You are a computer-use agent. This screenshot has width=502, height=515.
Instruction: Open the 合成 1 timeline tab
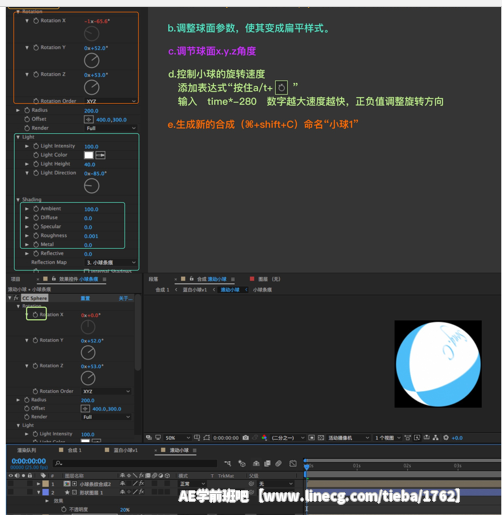point(74,450)
